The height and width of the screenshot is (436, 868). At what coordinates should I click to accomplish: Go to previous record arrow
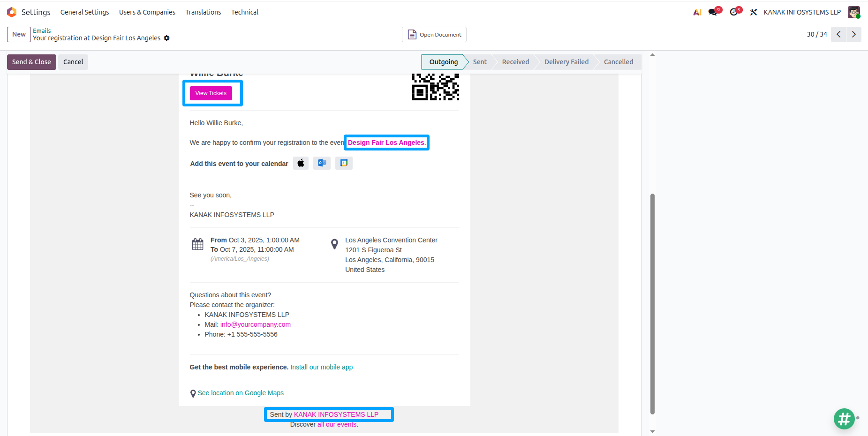click(x=838, y=34)
